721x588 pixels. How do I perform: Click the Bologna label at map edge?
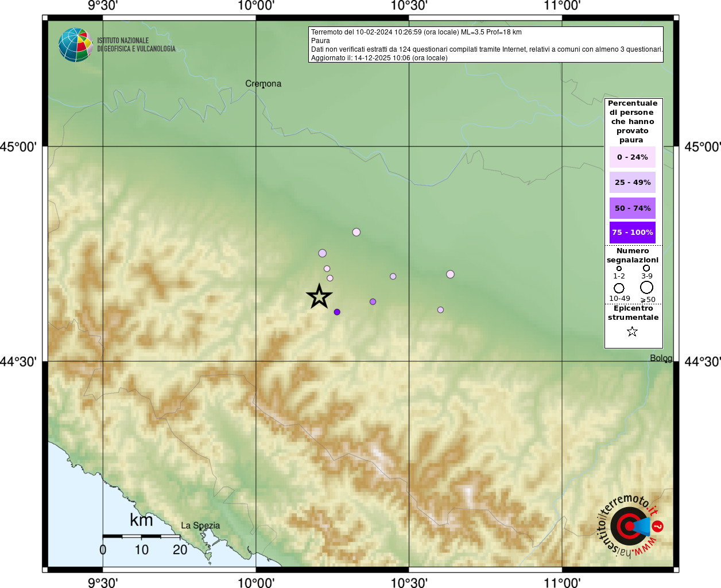pyautogui.click(x=661, y=358)
